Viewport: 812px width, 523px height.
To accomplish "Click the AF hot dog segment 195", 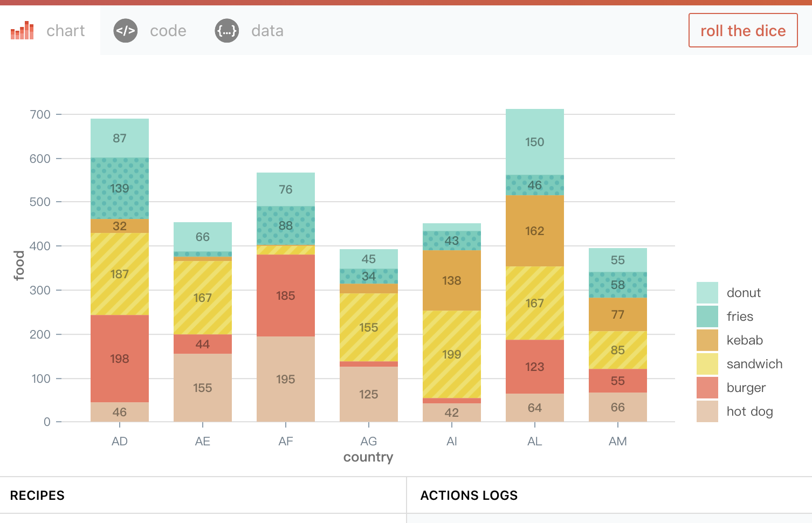I will (286, 379).
